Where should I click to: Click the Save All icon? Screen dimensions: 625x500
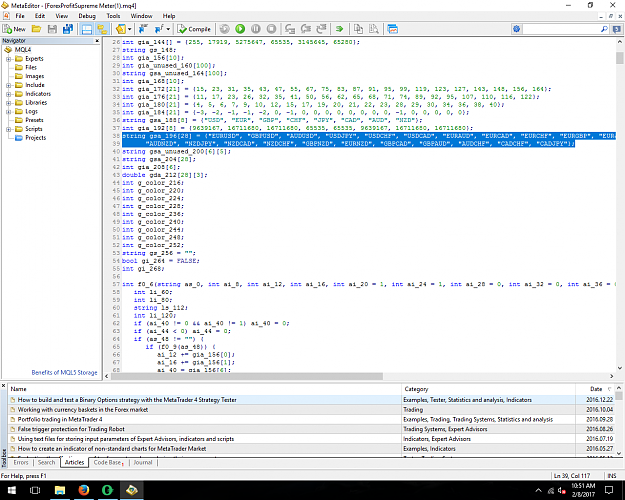tap(68, 29)
